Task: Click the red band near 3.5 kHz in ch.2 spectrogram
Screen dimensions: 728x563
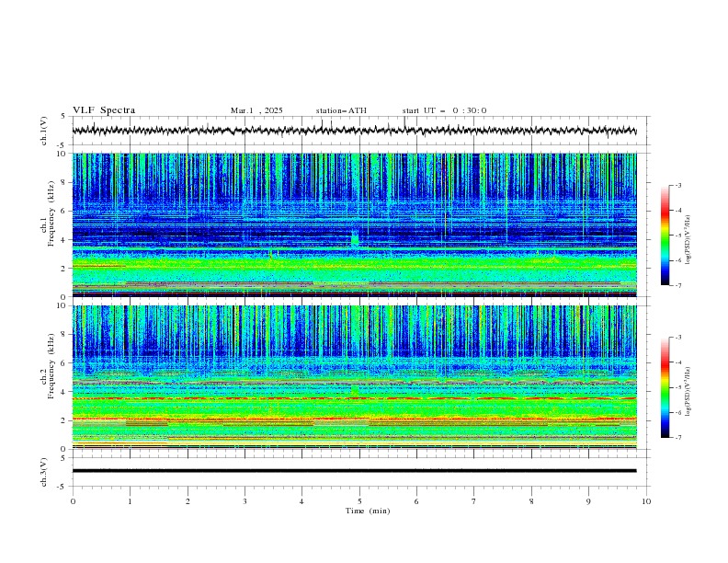Action: [x=354, y=398]
